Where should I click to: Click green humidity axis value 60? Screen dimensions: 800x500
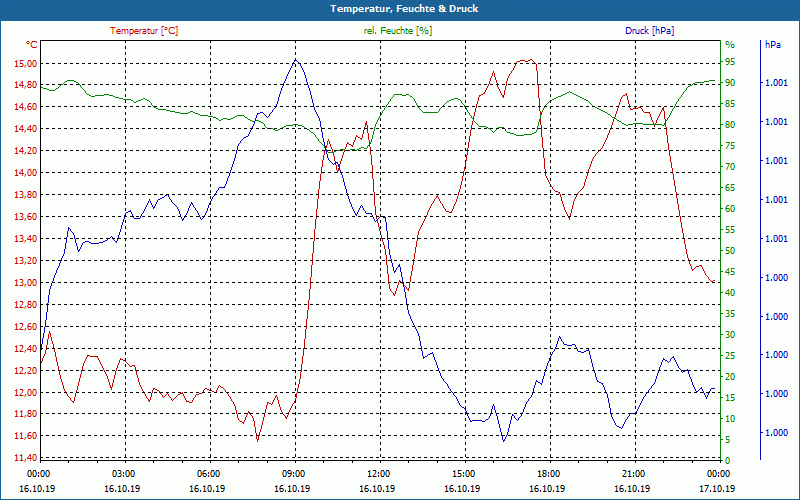(730, 209)
